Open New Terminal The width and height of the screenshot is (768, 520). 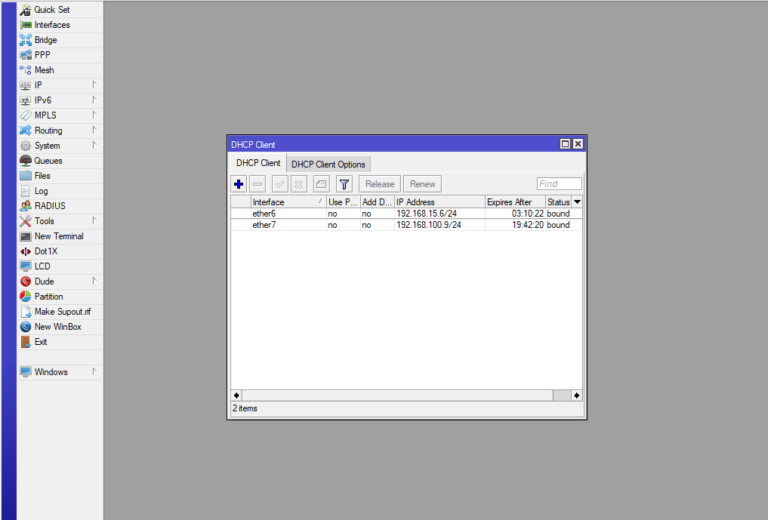(x=58, y=236)
